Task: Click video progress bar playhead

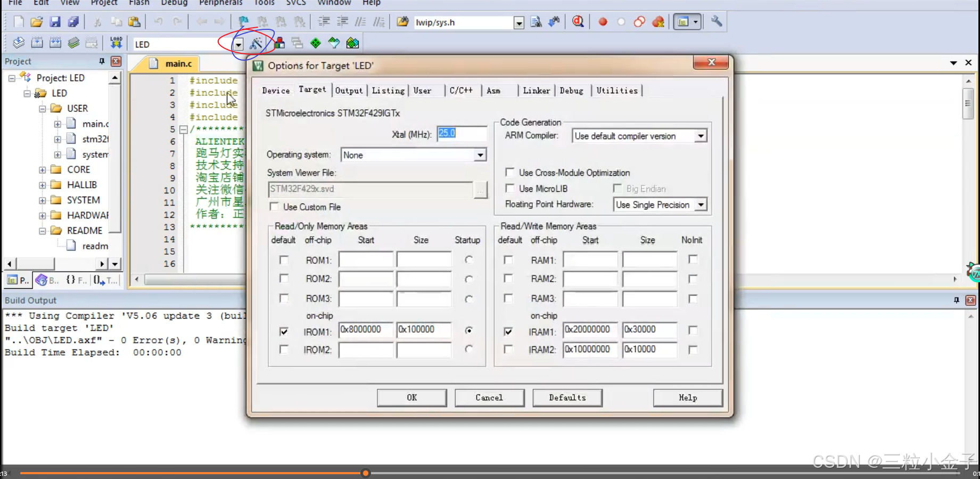Action: 365,473
